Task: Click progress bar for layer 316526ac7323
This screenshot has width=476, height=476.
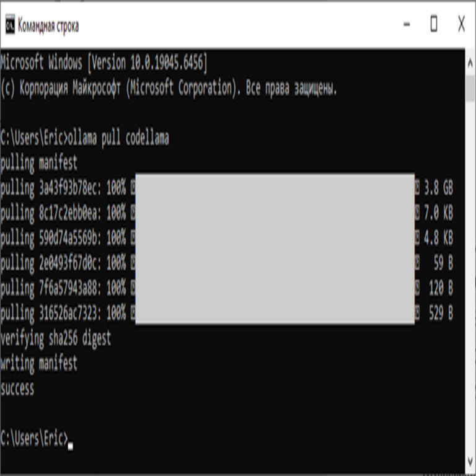Action: click(x=274, y=313)
